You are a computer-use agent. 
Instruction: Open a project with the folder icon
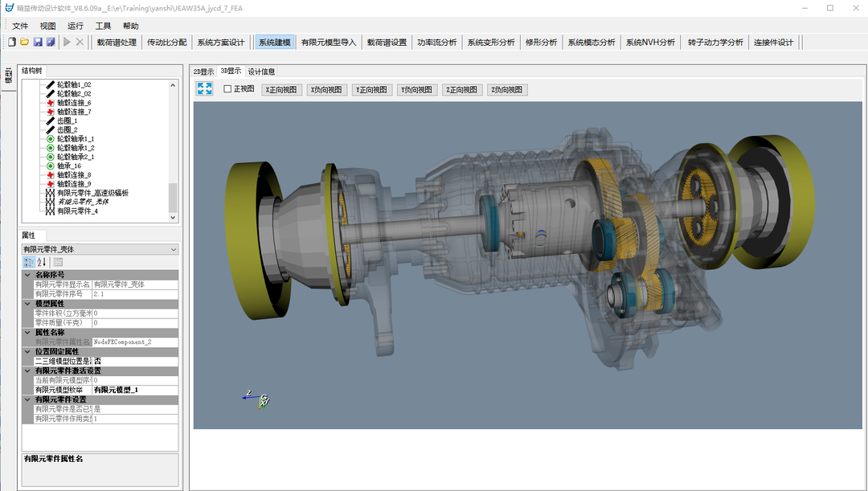(x=25, y=42)
